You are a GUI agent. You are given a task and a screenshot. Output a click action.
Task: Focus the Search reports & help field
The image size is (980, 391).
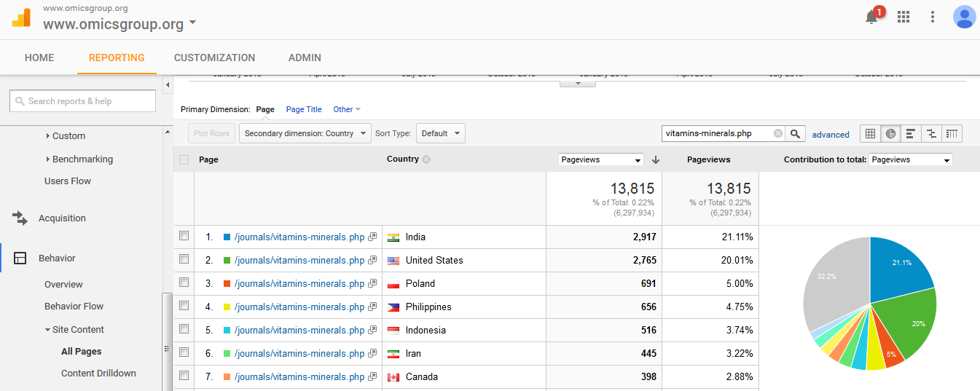[82, 101]
